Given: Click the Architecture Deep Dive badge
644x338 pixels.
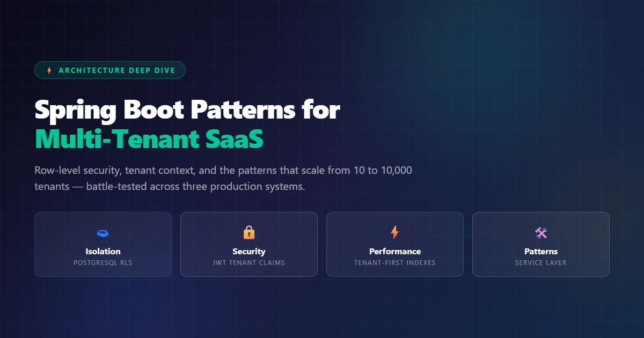Looking at the screenshot, I should (110, 70).
